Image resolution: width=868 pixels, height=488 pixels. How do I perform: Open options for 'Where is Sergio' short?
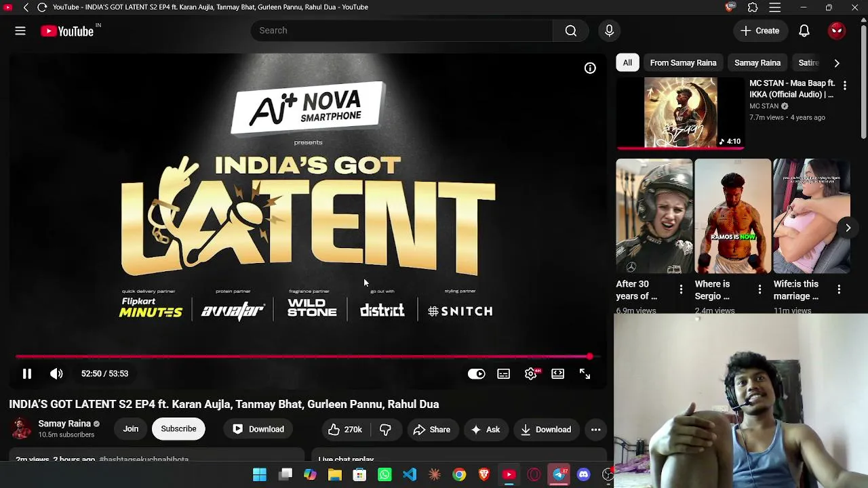tap(759, 289)
